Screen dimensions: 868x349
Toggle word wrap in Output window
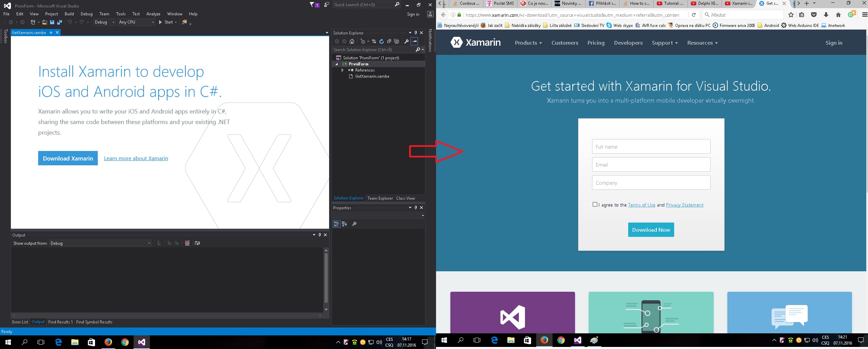(197, 243)
